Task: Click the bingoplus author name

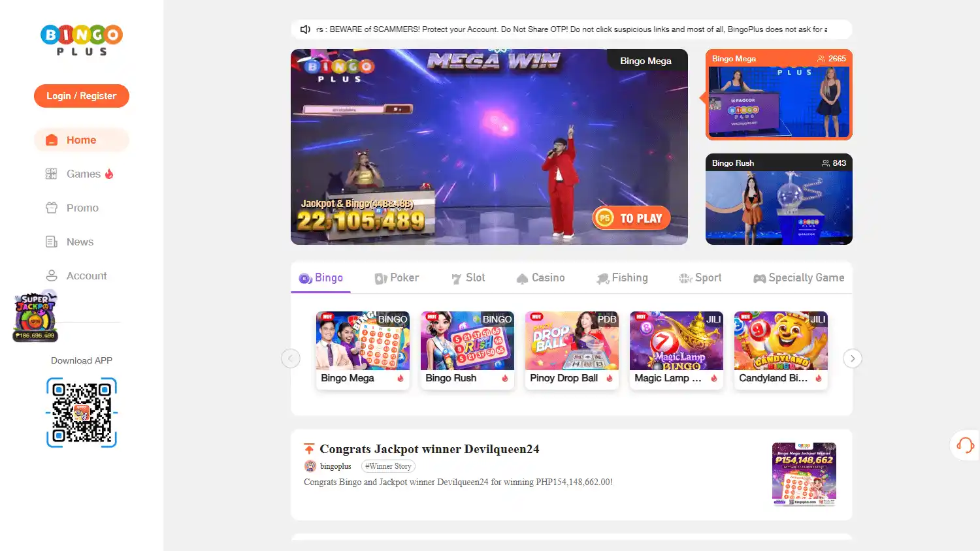Action: point(336,466)
